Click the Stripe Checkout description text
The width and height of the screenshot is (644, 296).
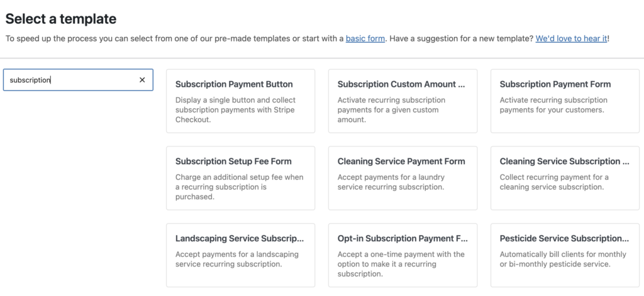point(235,110)
